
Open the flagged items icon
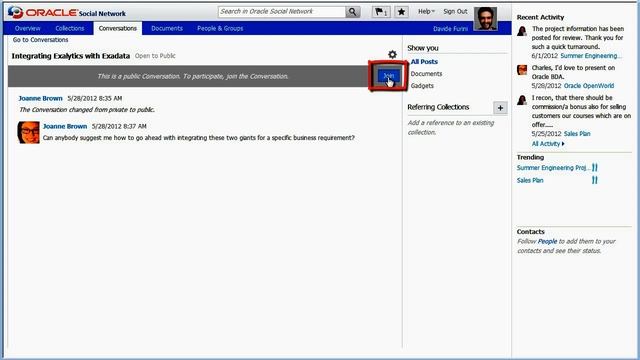coord(381,12)
